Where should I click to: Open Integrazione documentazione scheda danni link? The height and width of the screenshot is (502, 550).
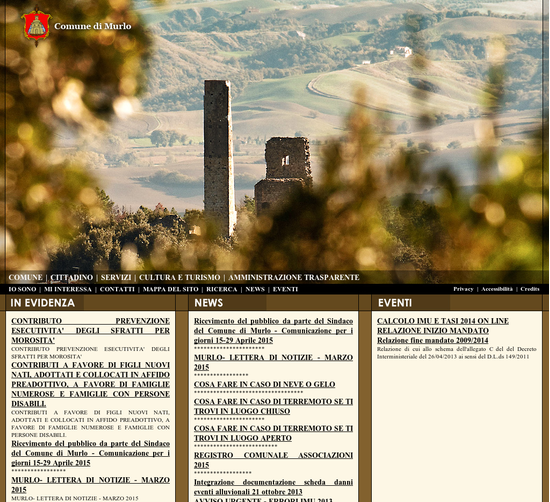tap(273, 487)
